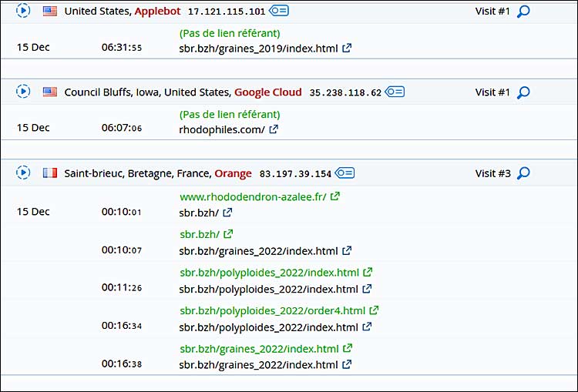
Task: Click the tag icon next to IP 35.238.118.62
Action: point(395,92)
